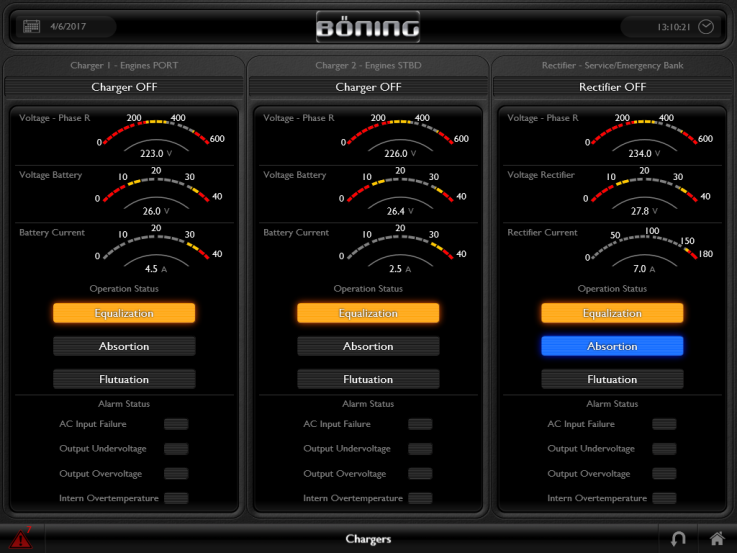Click AC Input Failure indicator for Charger 1
The width and height of the screenshot is (737, 553).
(x=176, y=424)
